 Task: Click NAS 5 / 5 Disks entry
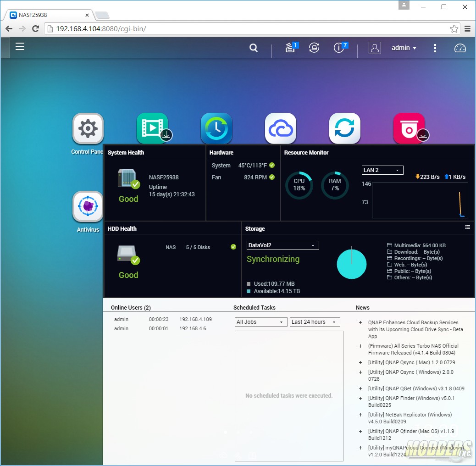[x=200, y=247]
